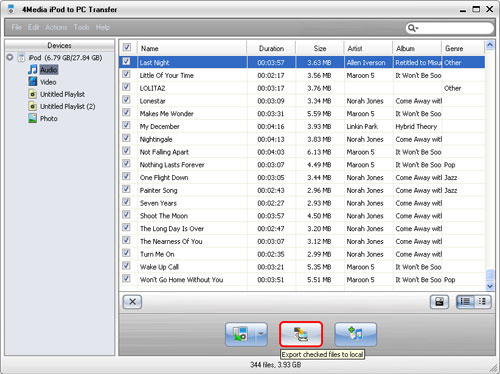
Task: Uncheck the Nightingale checkbox
Action: [126, 138]
